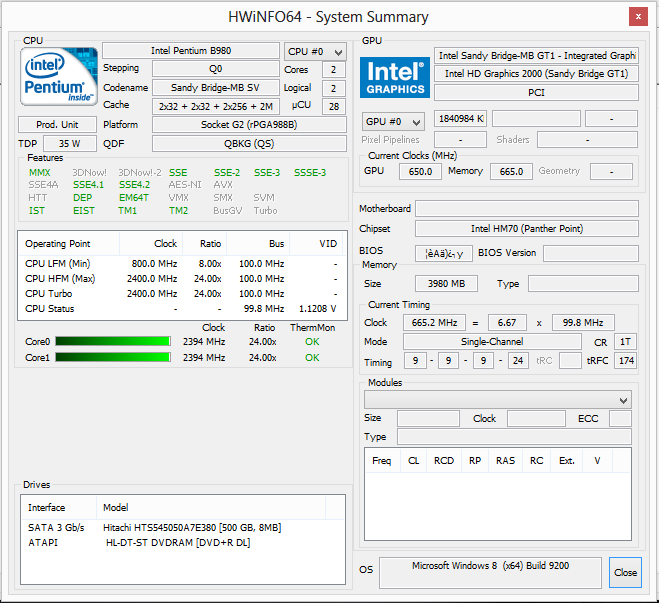659x603 pixels.
Task: Click the Core1 load progress bar
Action: click(x=113, y=357)
